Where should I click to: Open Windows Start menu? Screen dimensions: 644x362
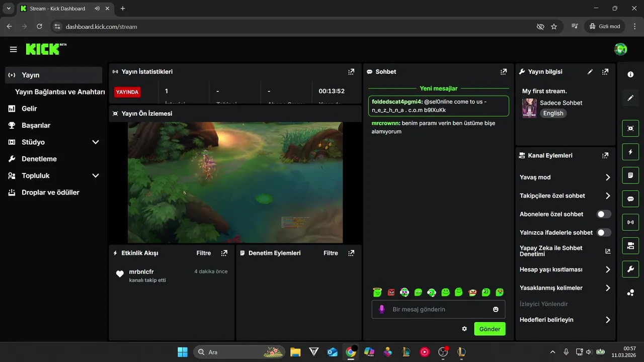point(183,352)
